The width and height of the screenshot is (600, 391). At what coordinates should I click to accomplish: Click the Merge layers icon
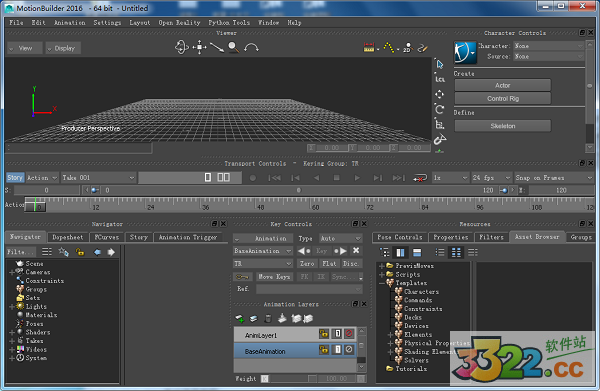point(282,318)
